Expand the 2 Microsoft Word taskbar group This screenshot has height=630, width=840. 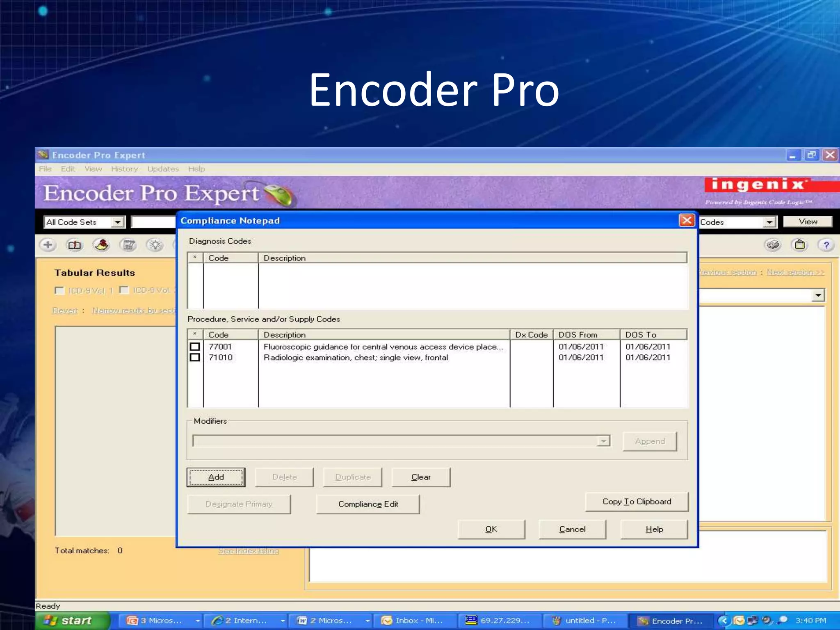[367, 621]
